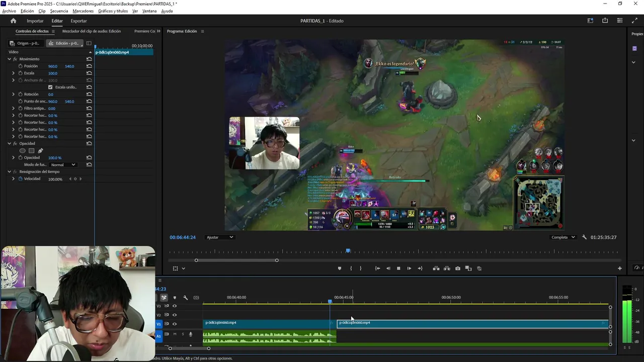This screenshot has width=644, height=362.
Task: Hide track V3 with eye icon
Action: [x=175, y=306]
